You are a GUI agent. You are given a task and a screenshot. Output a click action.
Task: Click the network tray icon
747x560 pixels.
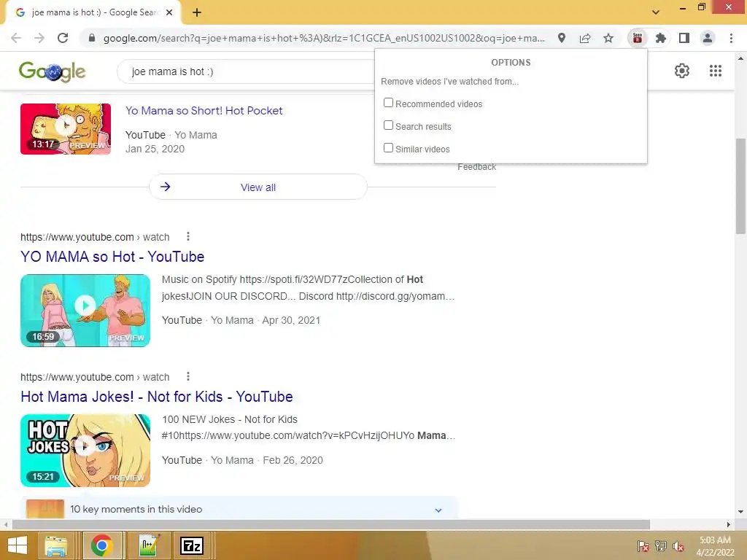(661, 546)
